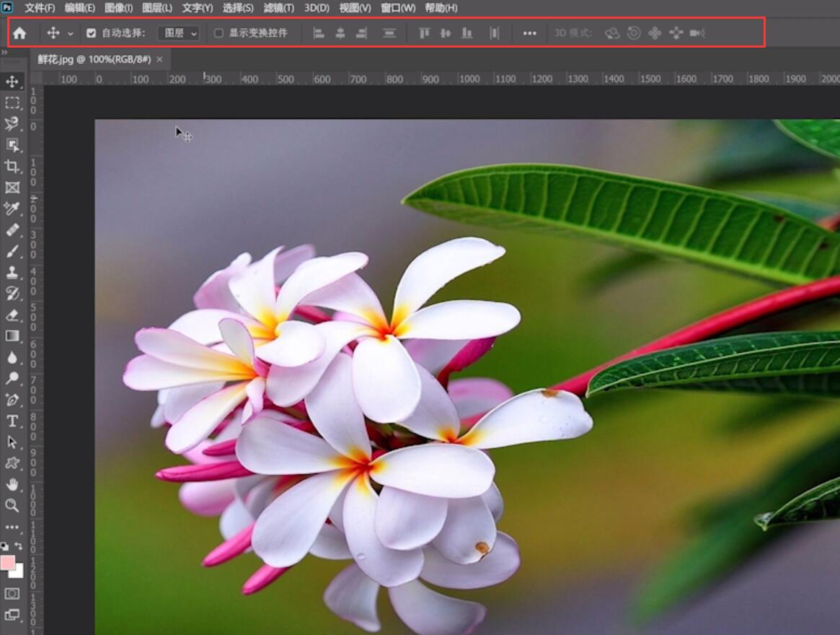This screenshot has width=840, height=635.
Task: Activate the Zoom tool
Action: [12, 505]
